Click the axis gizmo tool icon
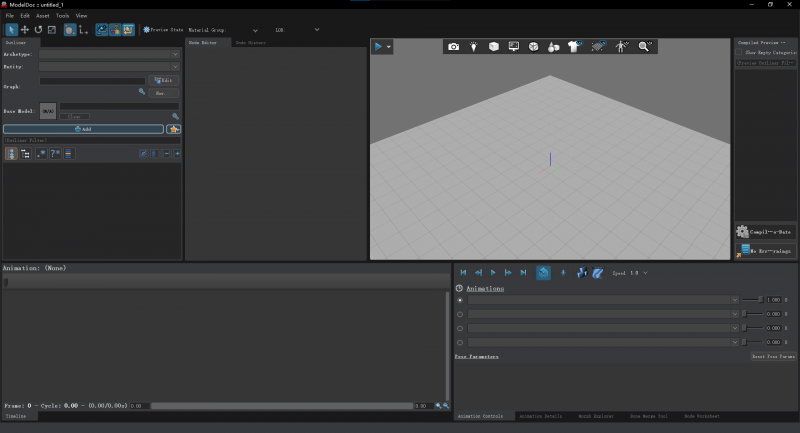This screenshot has height=433, width=800. [x=83, y=30]
